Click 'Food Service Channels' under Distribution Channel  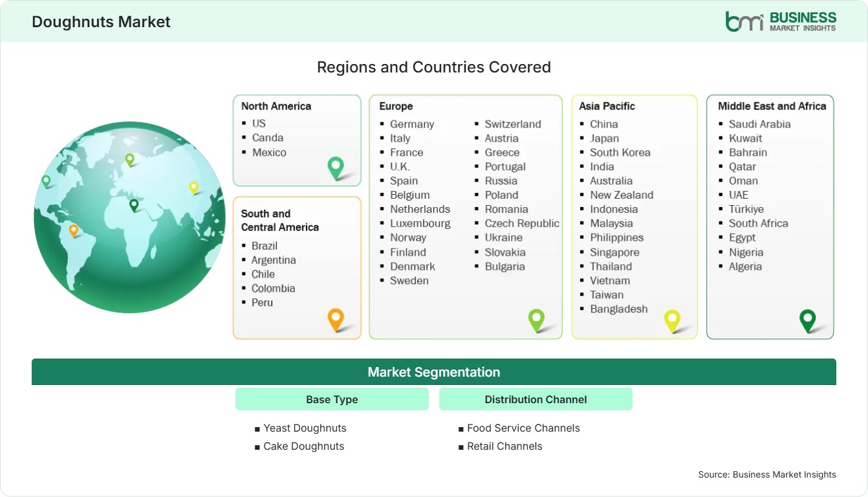click(x=523, y=428)
